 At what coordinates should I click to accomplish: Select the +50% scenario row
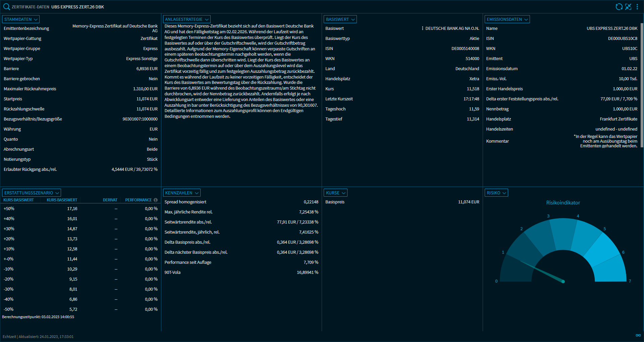(80, 209)
